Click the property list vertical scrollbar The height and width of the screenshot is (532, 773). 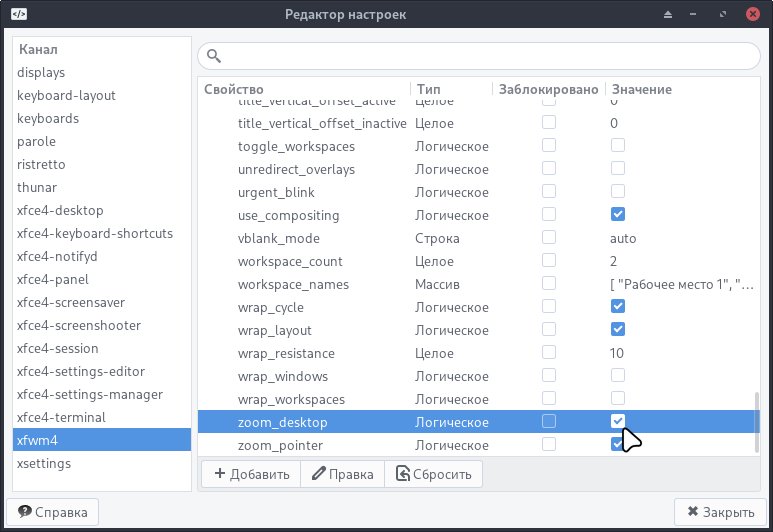click(x=756, y=420)
